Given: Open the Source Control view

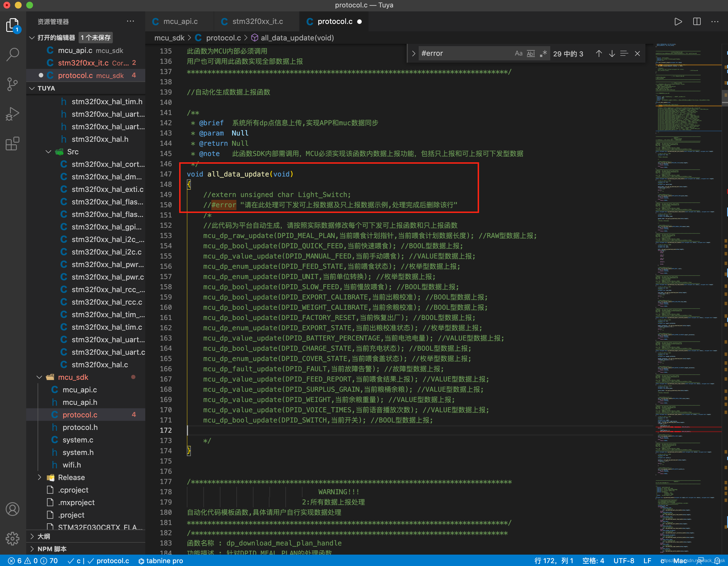Looking at the screenshot, I should (13, 84).
